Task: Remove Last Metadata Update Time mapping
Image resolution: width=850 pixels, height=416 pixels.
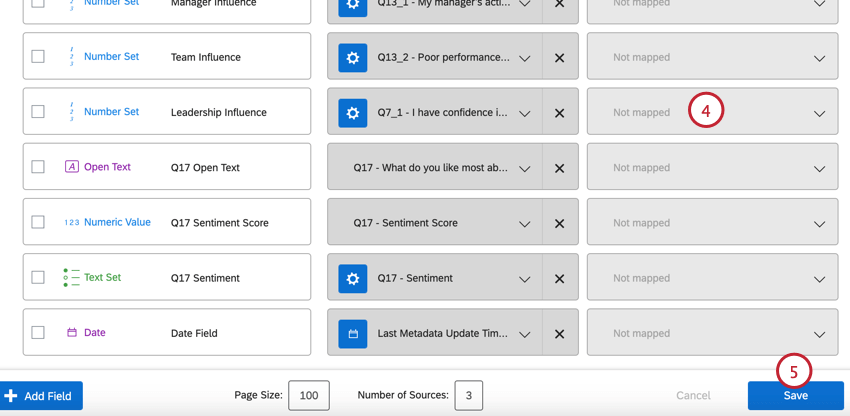Action: coord(559,334)
